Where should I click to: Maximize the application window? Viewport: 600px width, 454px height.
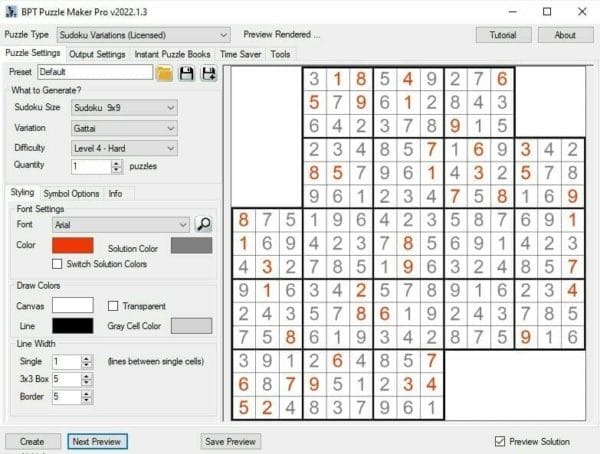pyautogui.click(x=547, y=12)
